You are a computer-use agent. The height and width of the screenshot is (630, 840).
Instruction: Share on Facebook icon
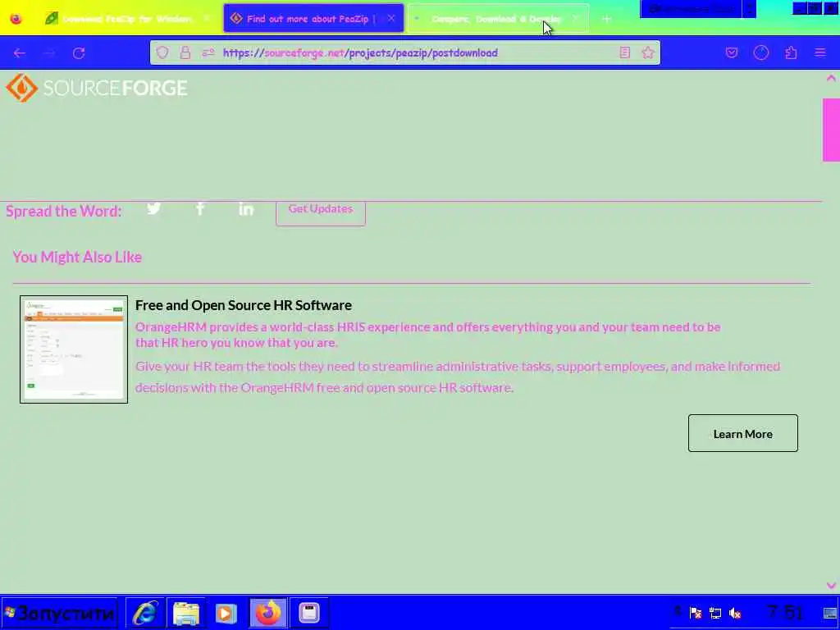coord(200,208)
